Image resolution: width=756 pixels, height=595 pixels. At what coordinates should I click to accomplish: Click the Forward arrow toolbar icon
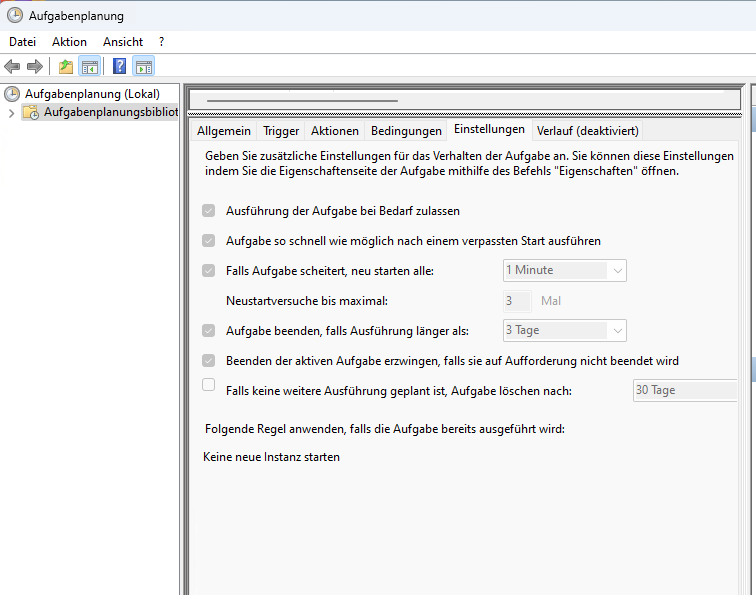click(x=35, y=66)
